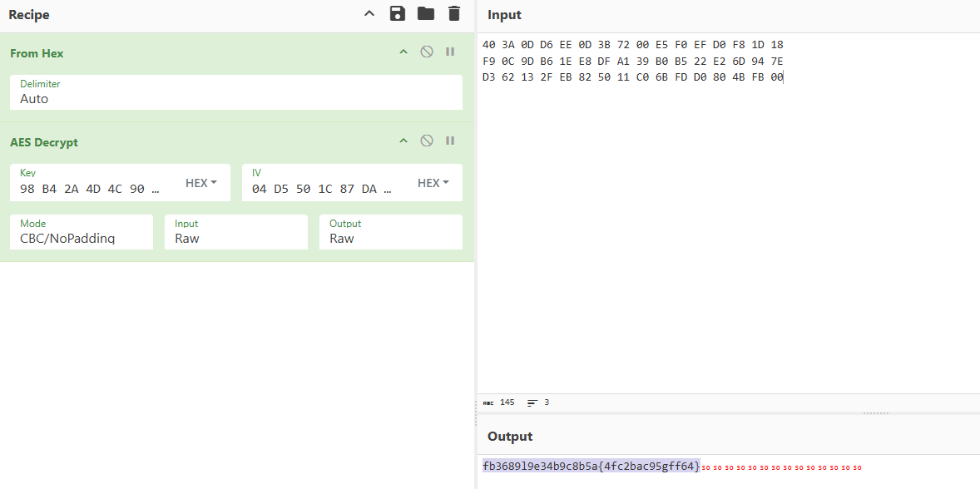Viewport: 980px width, 489px height.
Task: Disable the AES Decrypt operation
Action: click(x=427, y=141)
